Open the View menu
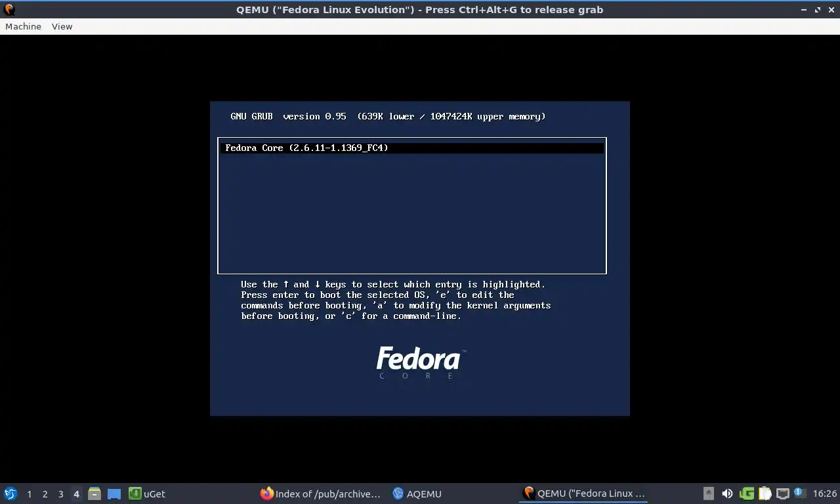 coord(62,26)
